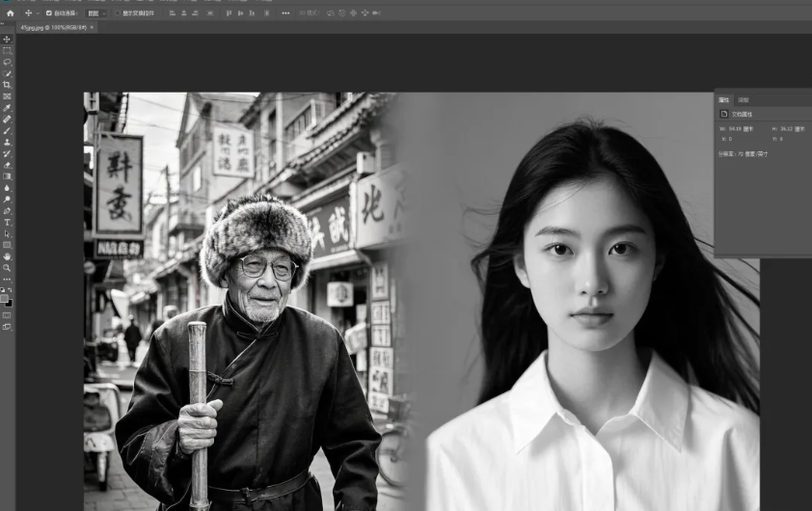Distribute vertically button in options bar
This screenshot has width=812, height=511.
[x=267, y=13]
